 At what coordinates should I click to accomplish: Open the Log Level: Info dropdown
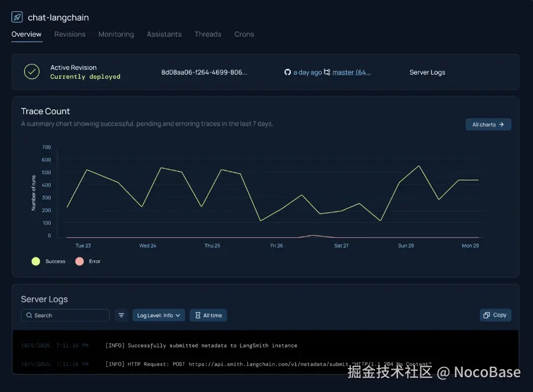coord(158,315)
